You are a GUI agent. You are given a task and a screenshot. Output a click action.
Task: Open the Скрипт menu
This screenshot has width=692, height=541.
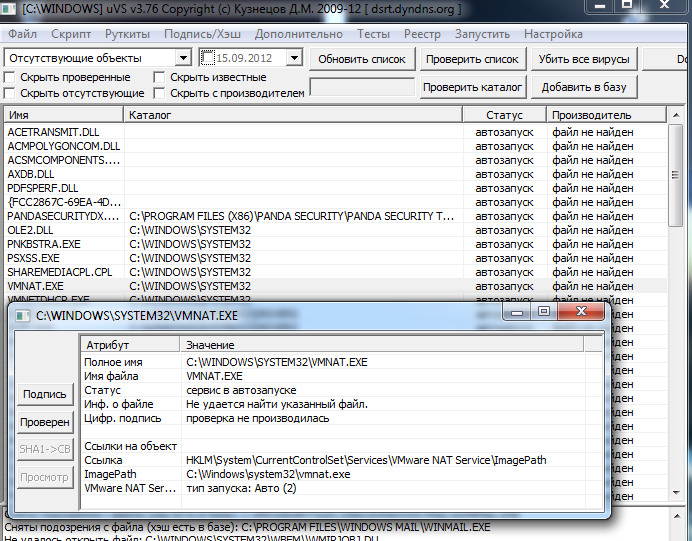(71, 34)
